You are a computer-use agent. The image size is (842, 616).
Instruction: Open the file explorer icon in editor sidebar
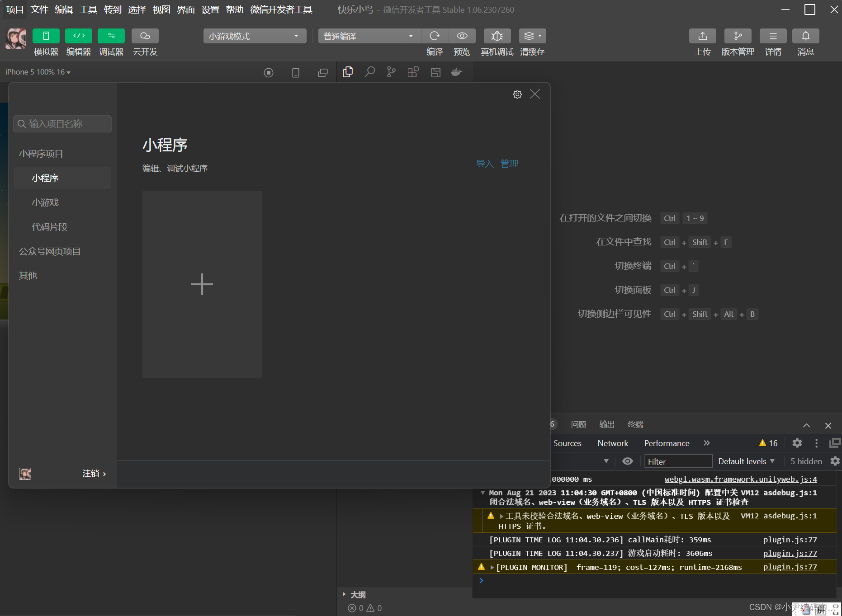(x=348, y=72)
